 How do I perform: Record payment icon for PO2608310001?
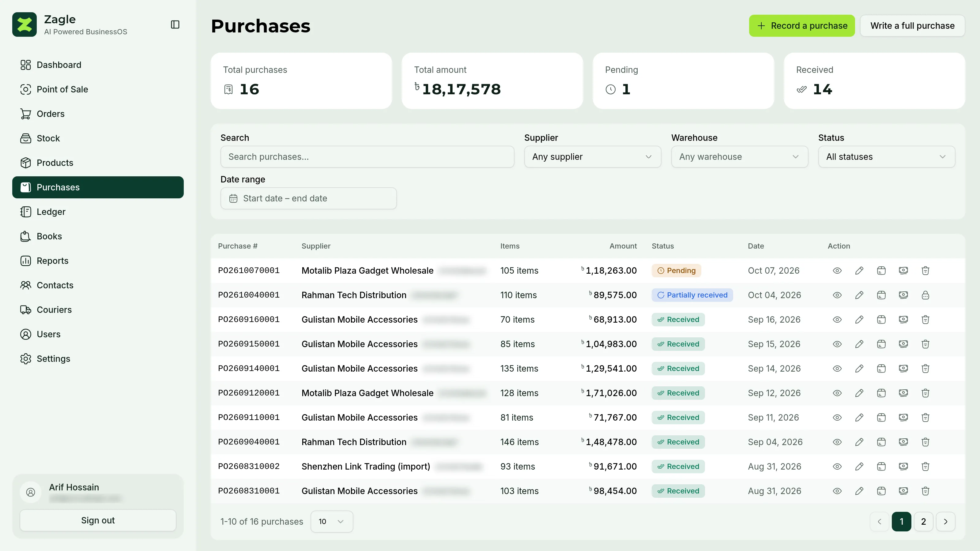[x=903, y=491]
